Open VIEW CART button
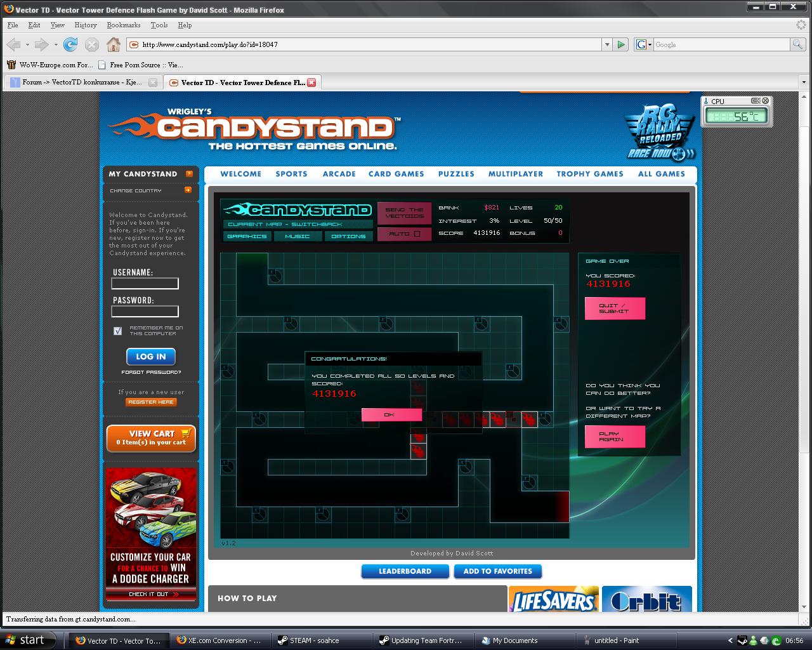The image size is (812, 650). coord(151,438)
